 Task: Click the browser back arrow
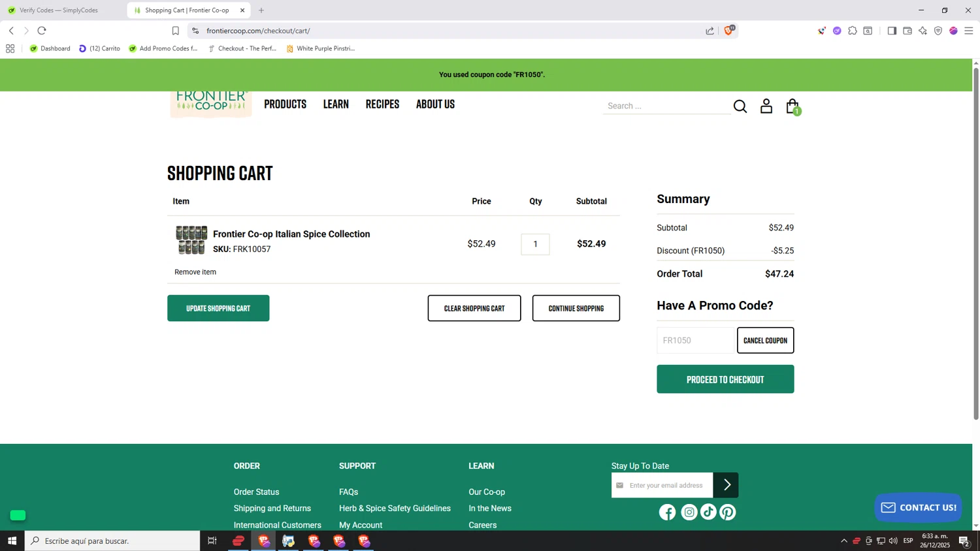[11, 31]
